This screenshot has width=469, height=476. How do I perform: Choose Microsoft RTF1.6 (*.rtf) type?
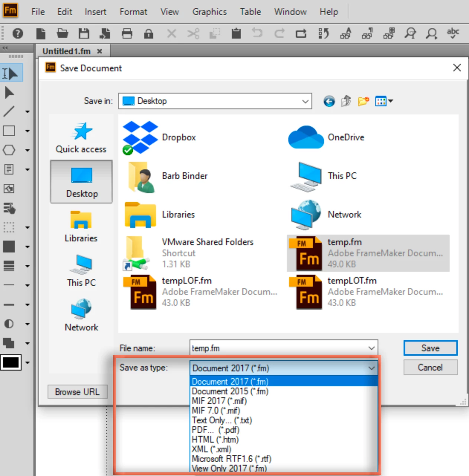click(x=284, y=459)
